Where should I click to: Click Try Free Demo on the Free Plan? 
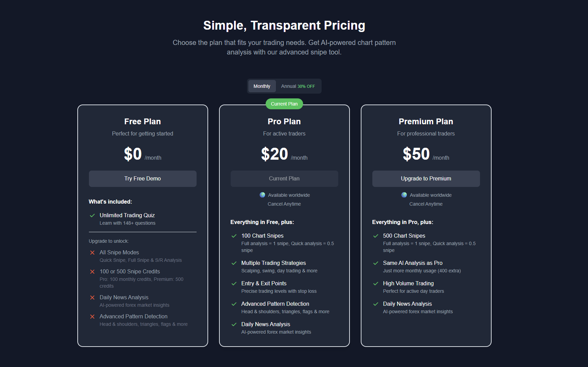(142, 178)
